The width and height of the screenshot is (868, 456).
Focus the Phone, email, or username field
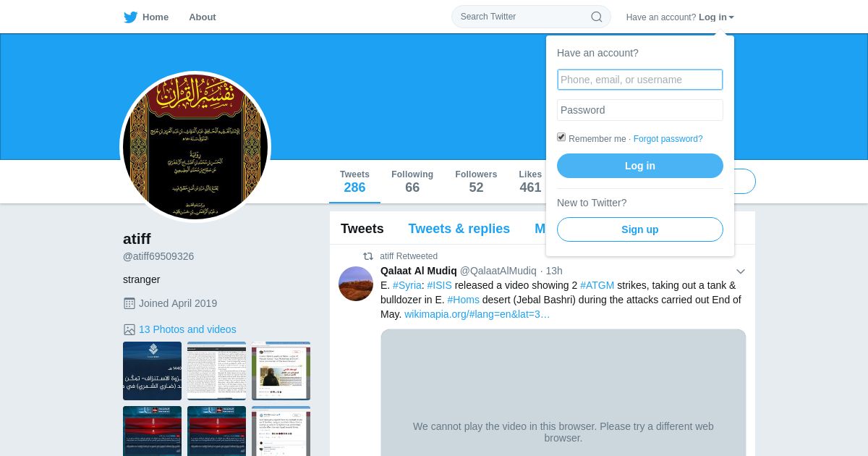pyautogui.click(x=640, y=80)
